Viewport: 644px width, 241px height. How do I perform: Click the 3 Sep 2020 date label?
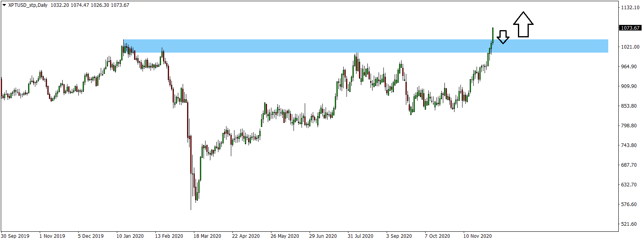(399, 236)
